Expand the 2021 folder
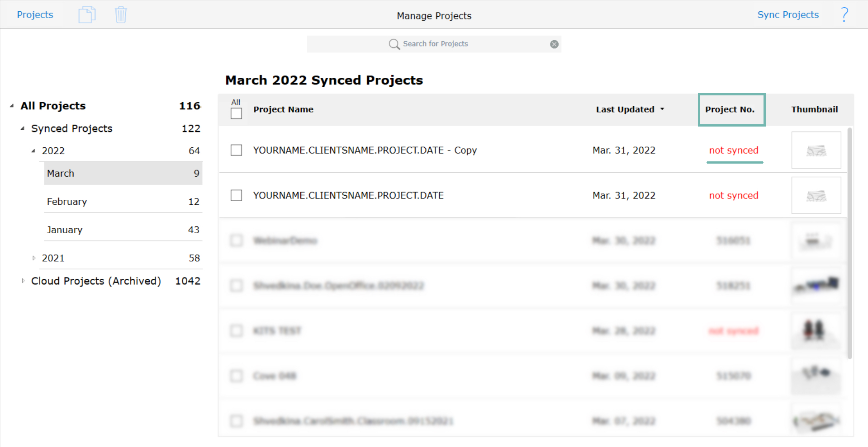Viewport: 868px width, 447px height. (x=33, y=258)
